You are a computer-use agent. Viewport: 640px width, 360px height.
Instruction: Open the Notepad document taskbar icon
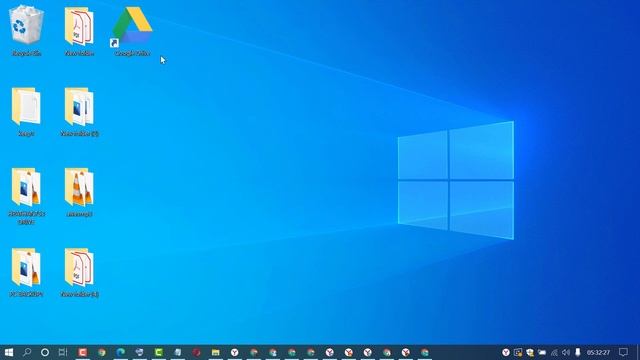[x=178, y=352]
